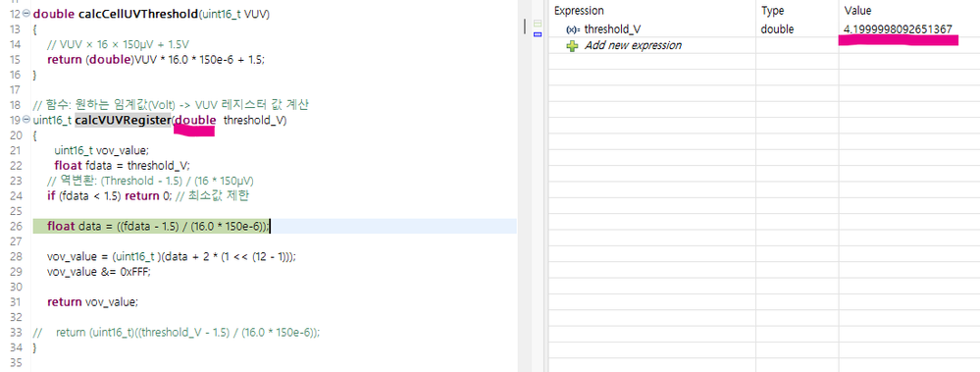Click line number 28 in the gutter

[17, 256]
